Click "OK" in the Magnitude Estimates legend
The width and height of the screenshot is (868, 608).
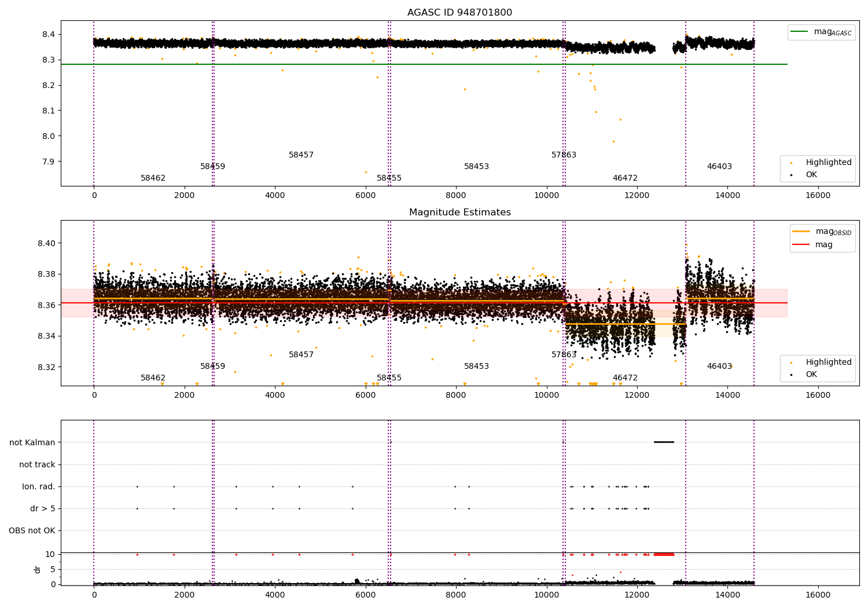[x=811, y=374]
